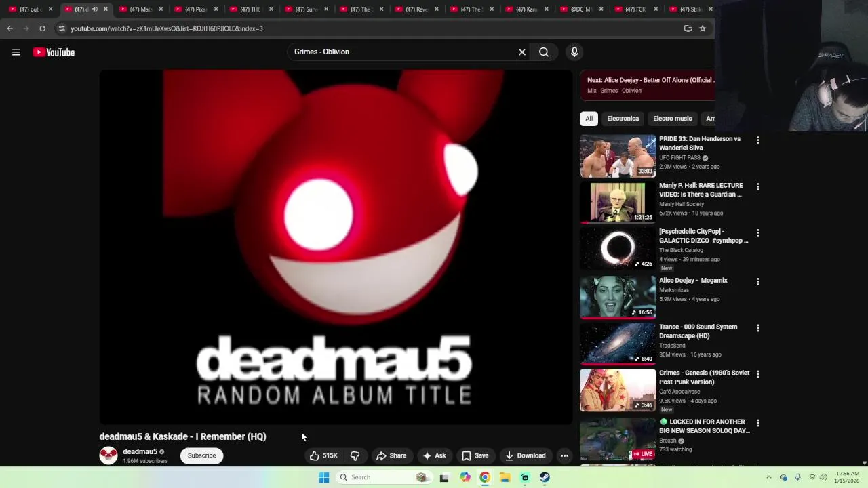Open the deadmau5 channel avatar
The width and height of the screenshot is (868, 488).
[108, 455]
